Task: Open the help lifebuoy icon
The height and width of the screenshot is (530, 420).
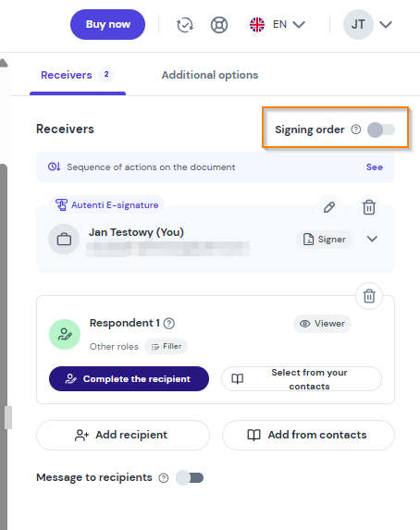Action: point(219,25)
